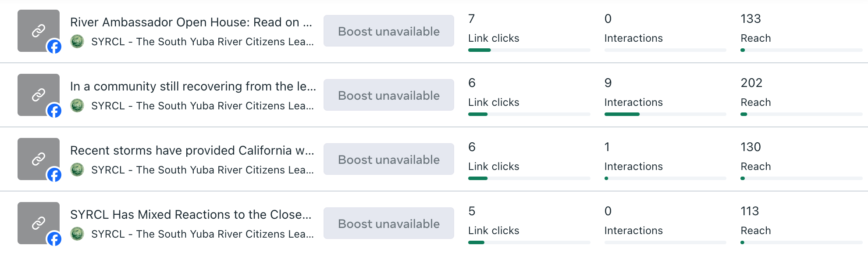
Task: Open the River Ambassador Open House post
Action: [191, 22]
